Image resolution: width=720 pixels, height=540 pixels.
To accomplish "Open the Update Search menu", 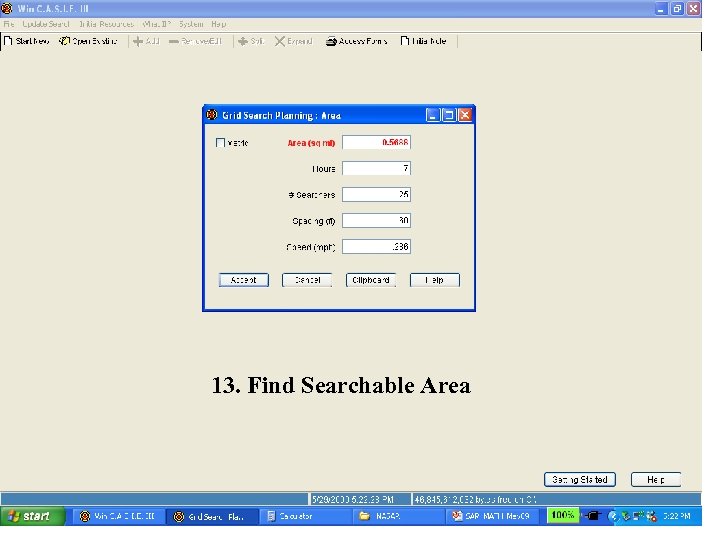I will click(46, 24).
